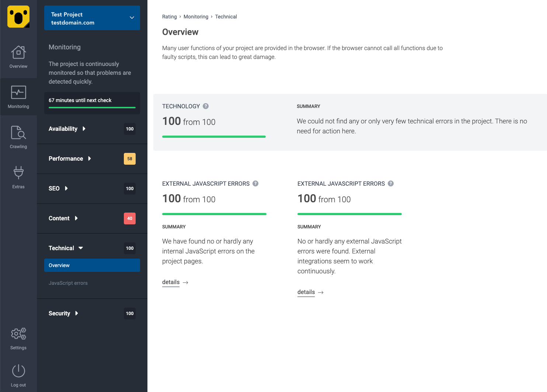The image size is (547, 392).
Task: Click details link under internal JavaScript summary
Action: point(171,282)
